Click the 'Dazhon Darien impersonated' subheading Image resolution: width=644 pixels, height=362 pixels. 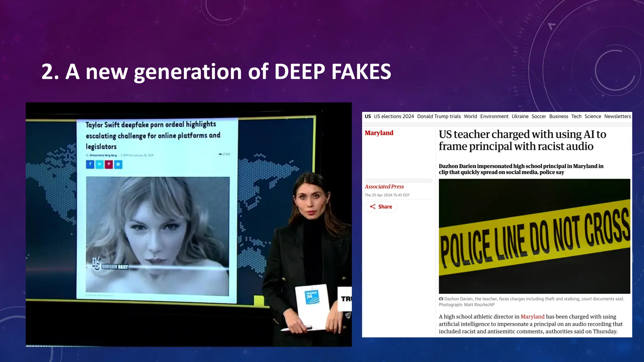click(521, 169)
